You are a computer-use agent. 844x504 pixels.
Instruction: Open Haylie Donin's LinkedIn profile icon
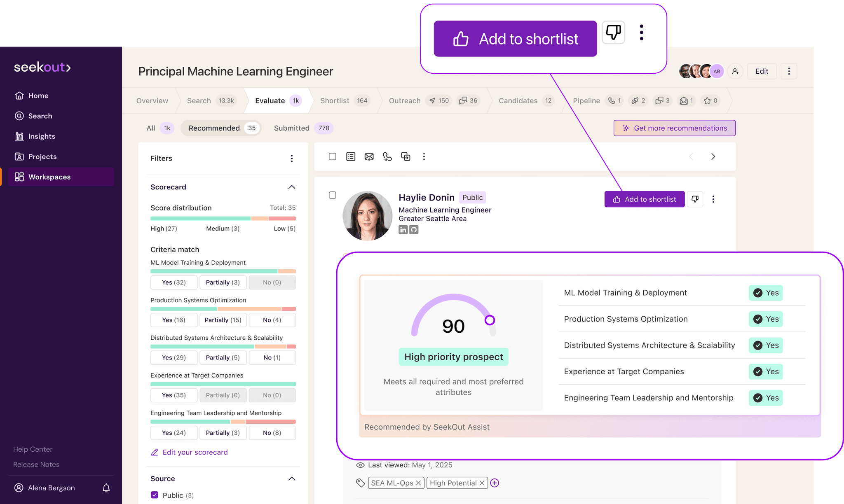[403, 230]
